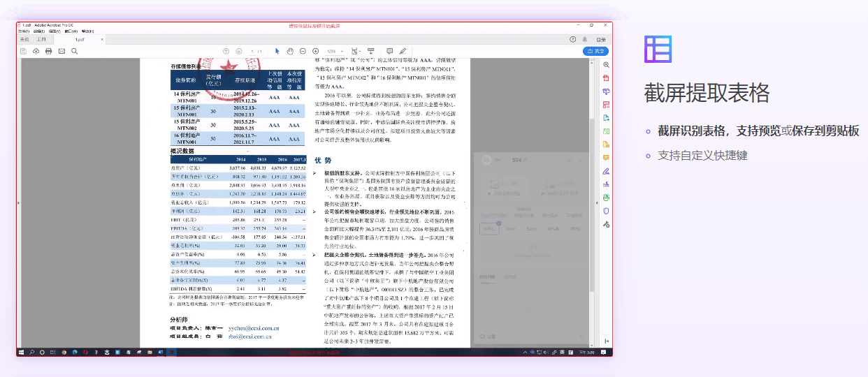Viewport: 868px width, 377px height.
Task: Click the email envelope icon in toolbar
Action: click(x=62, y=51)
